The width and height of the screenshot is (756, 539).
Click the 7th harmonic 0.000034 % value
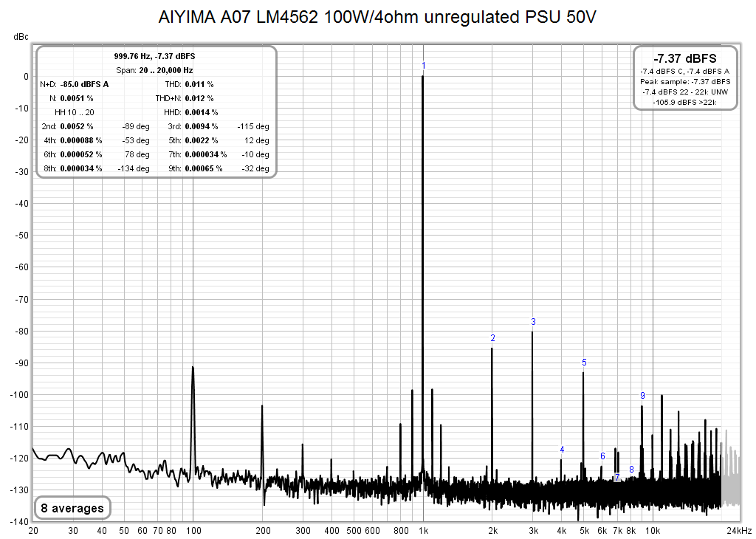(206, 154)
